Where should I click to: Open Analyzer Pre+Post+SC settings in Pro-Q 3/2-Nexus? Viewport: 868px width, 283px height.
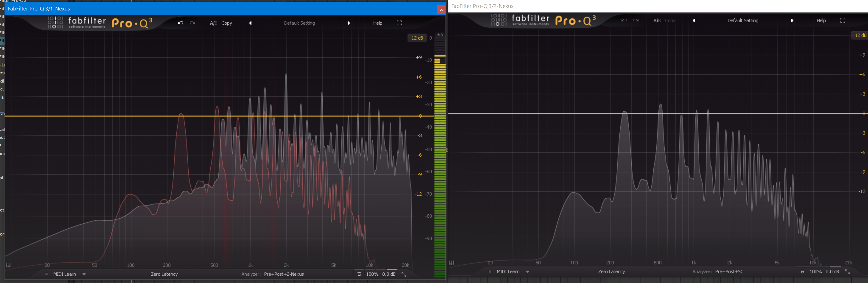(x=729, y=271)
